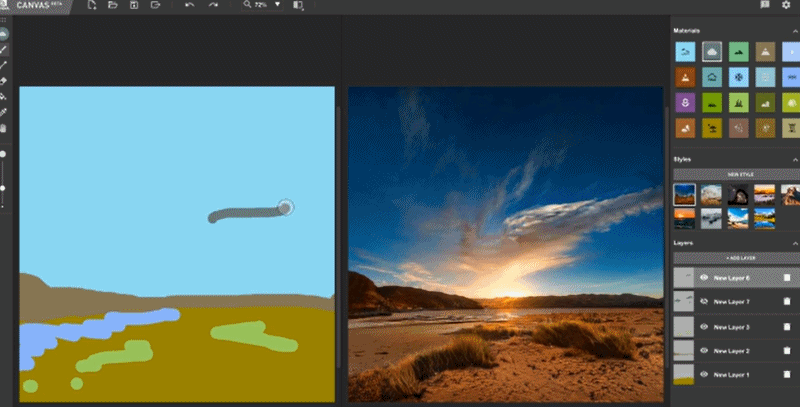Redo the last action
This screenshot has height=407, width=800.
(x=213, y=5)
